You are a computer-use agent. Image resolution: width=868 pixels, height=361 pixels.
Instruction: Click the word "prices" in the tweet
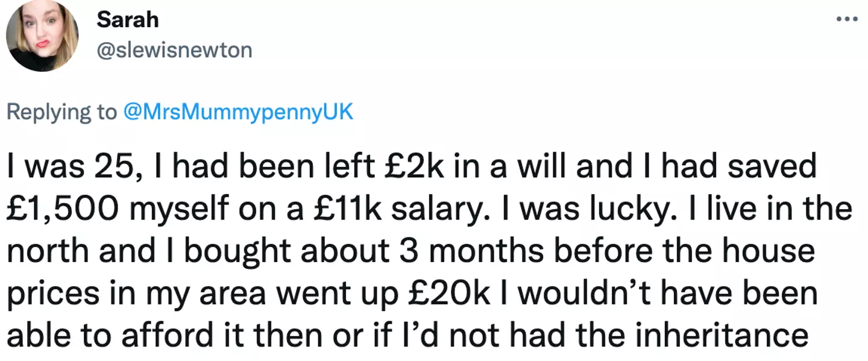click(x=53, y=294)
